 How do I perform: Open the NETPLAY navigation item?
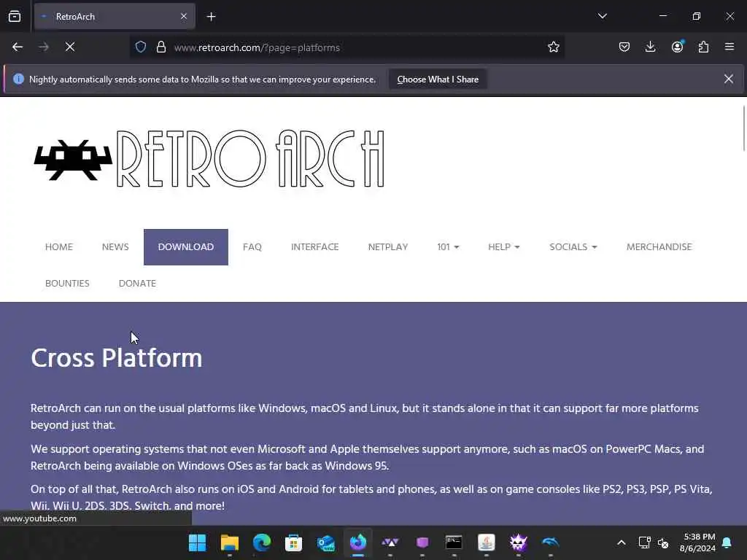(388, 247)
